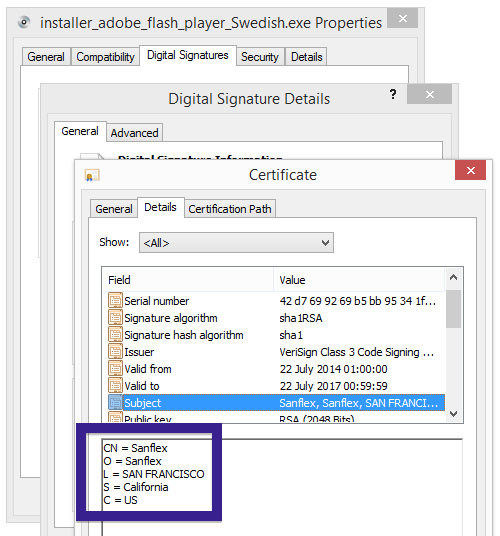This screenshot has width=500, height=536.
Task: Select the Details tab in Certificate window
Action: point(160,207)
